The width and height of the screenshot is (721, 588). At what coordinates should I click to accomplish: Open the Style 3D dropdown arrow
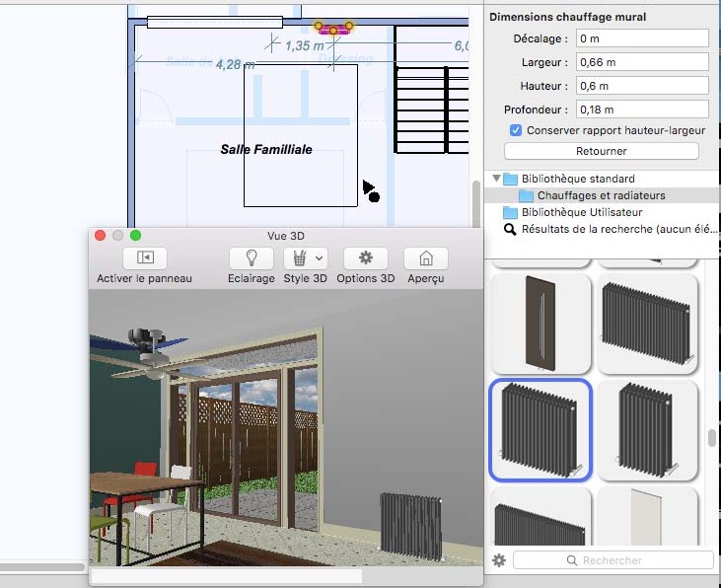320,258
